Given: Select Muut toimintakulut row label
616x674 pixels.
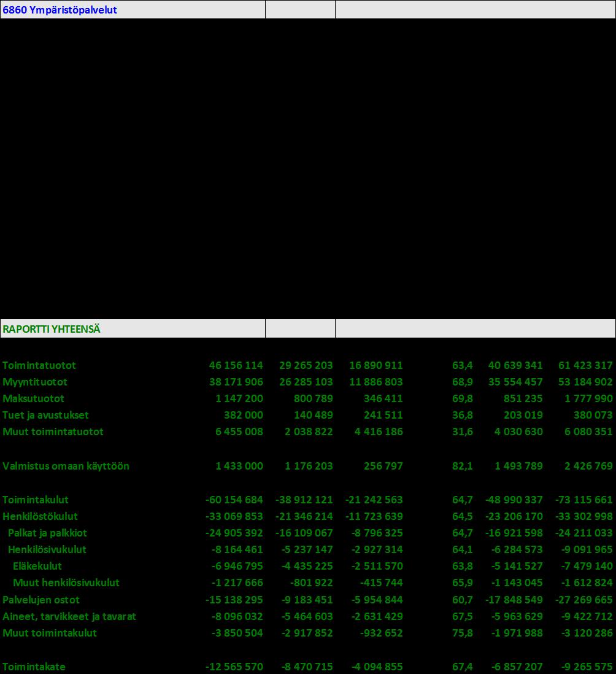Looking at the screenshot, I should point(50,633).
